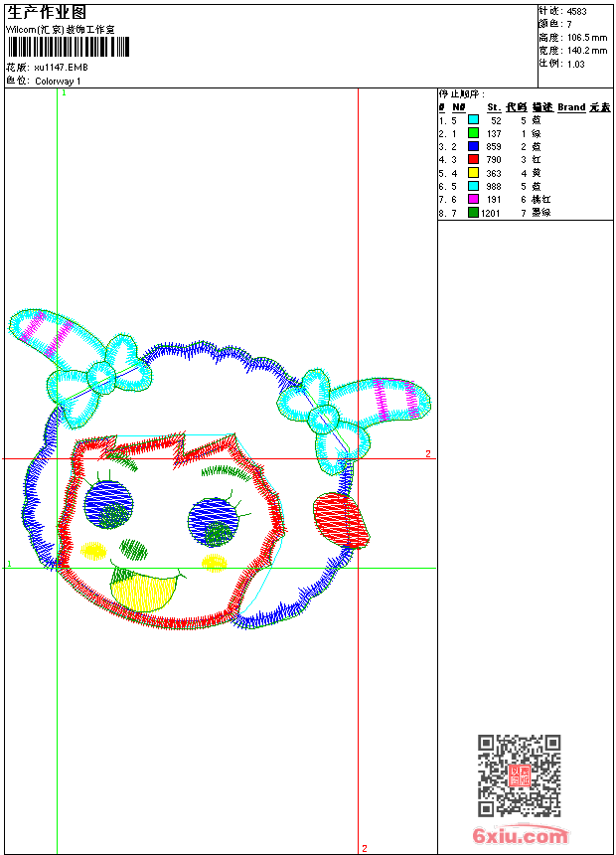616x855 pixels.
Task: Click the stitch count '1201'
Action: 491,213
